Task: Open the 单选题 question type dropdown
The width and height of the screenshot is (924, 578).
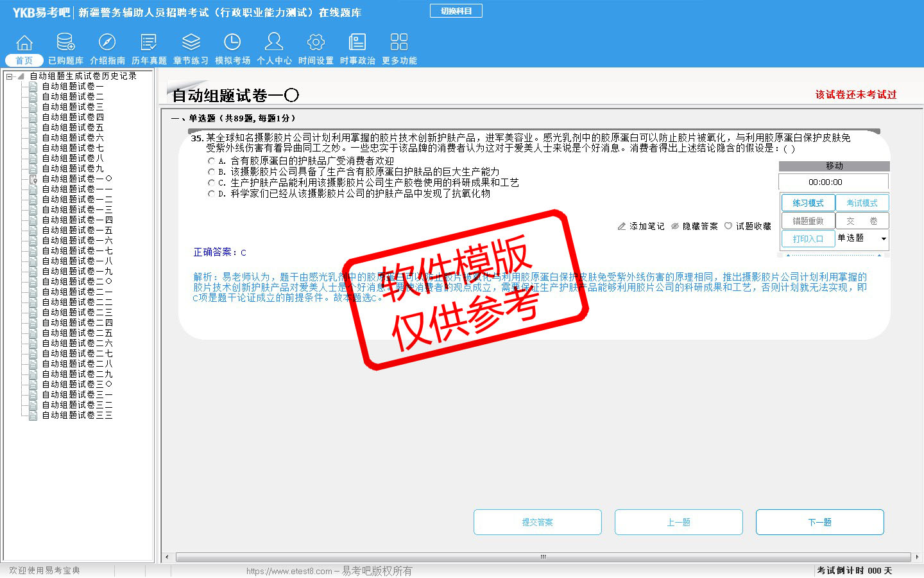Action: [x=883, y=239]
